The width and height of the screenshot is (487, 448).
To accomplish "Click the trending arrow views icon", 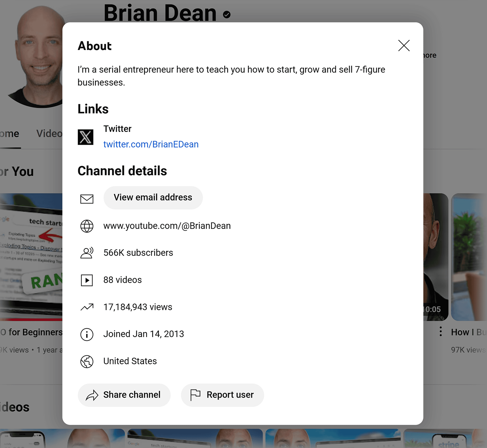I will (87, 307).
